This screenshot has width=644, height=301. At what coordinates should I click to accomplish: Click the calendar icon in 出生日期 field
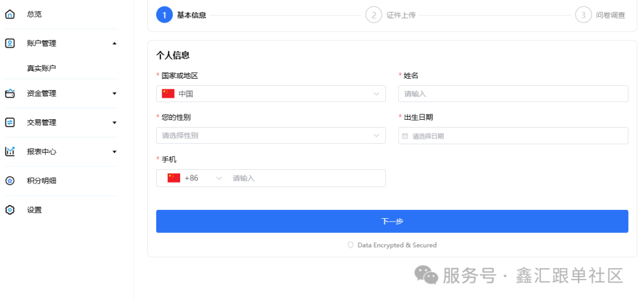(405, 136)
